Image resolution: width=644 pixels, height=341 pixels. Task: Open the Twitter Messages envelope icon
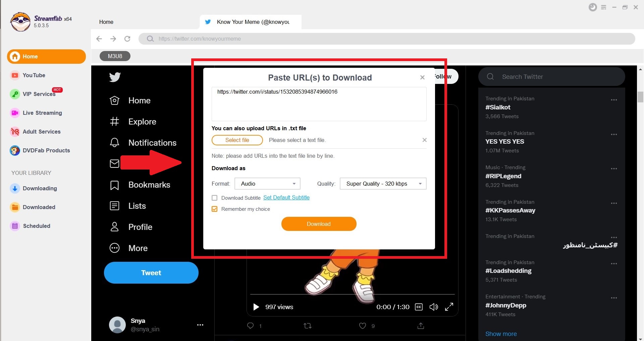tap(115, 163)
